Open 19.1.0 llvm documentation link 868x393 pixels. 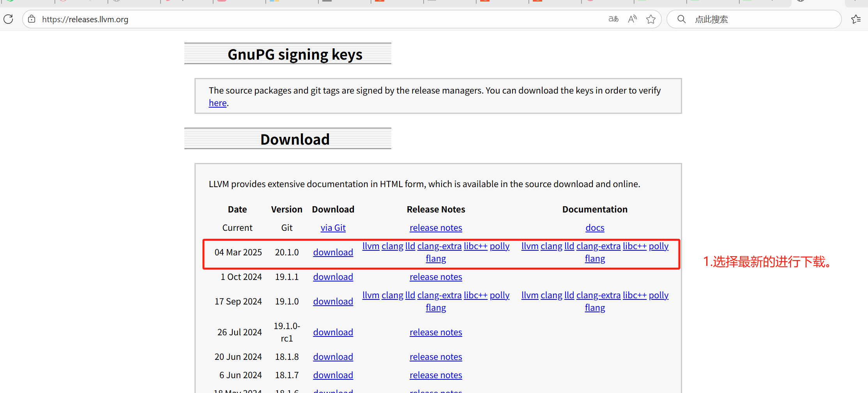530,295
